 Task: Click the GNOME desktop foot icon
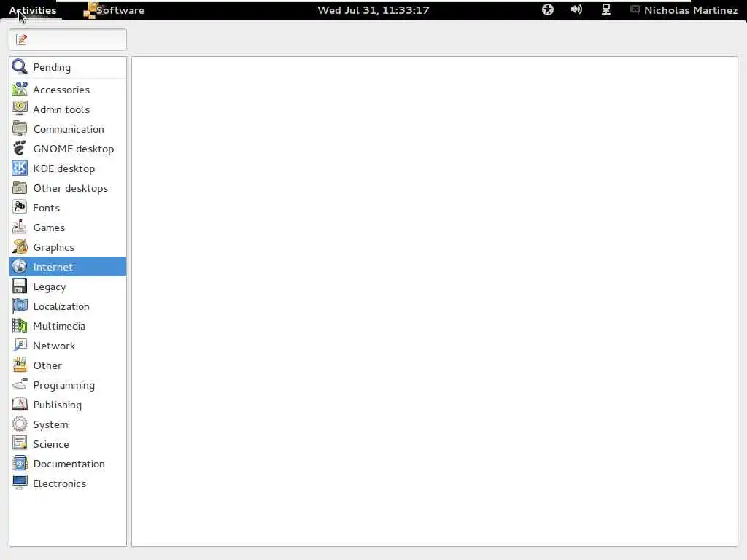(20, 149)
